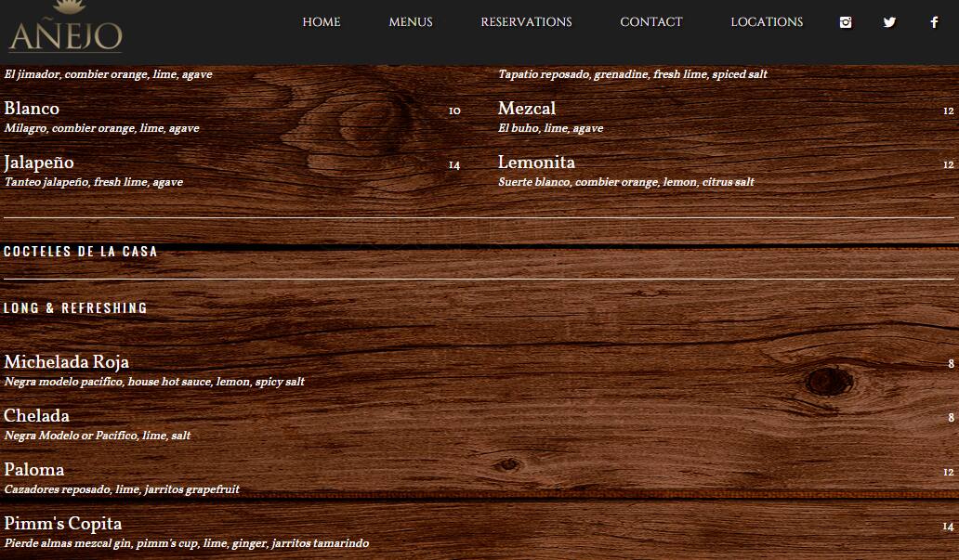Click the Blanco margarita title
Screen dimensions: 959x560
(x=32, y=109)
